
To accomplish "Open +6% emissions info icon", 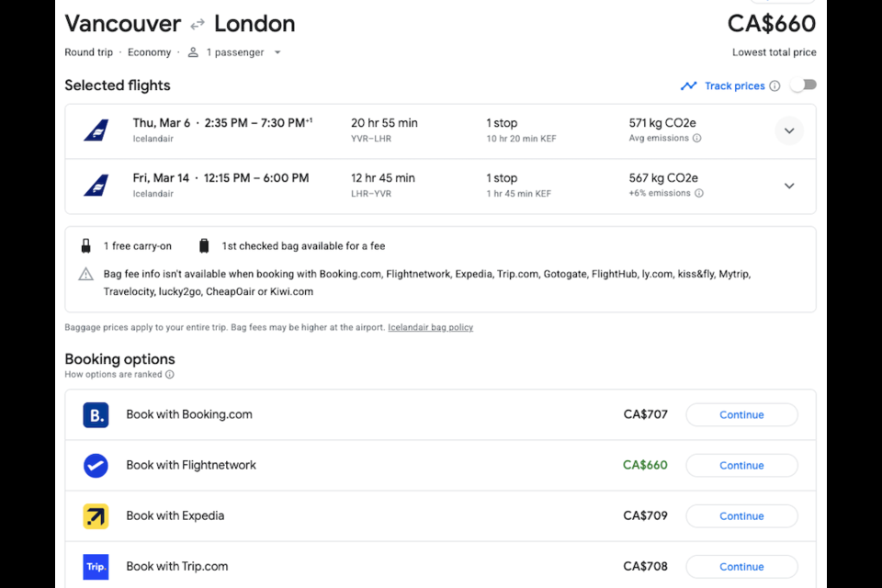I will pyautogui.click(x=698, y=193).
